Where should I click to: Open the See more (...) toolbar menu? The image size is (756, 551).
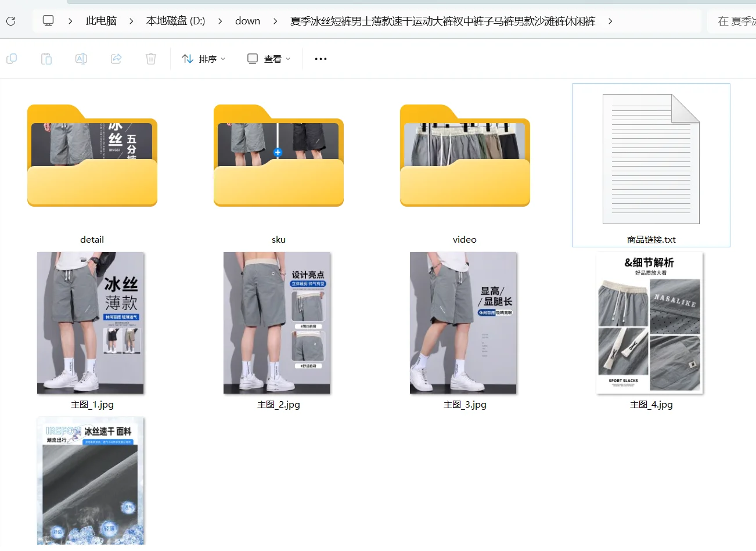[x=320, y=58]
